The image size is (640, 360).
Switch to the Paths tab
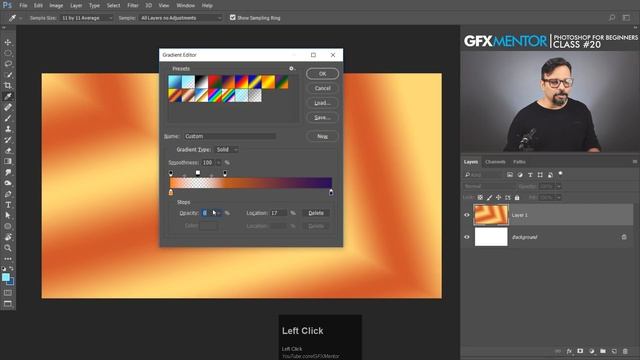(519, 162)
